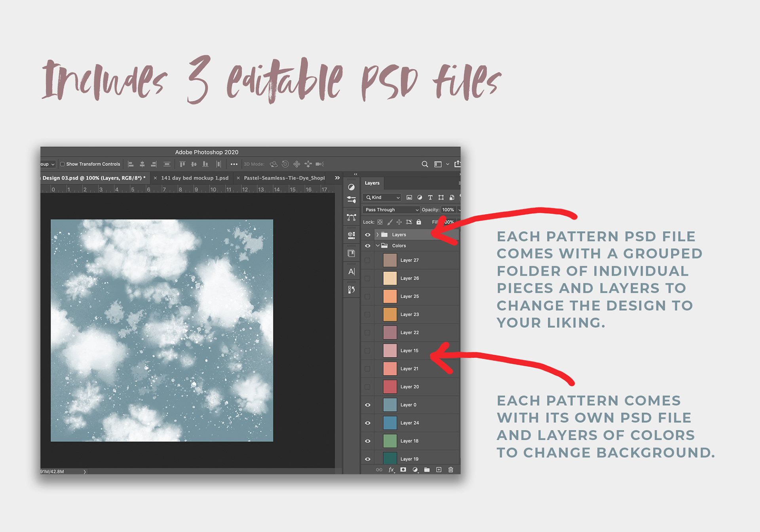Filter layers by smart objects icon
Screen dimensions: 760x532
452,197
